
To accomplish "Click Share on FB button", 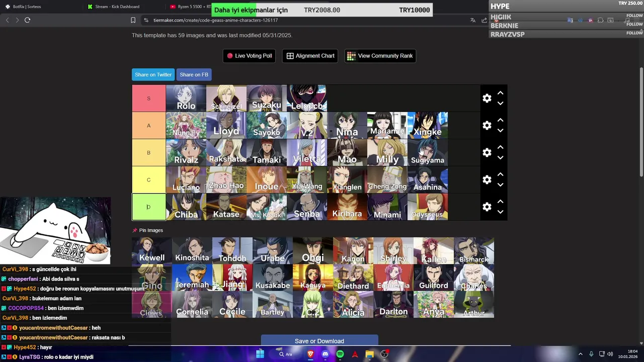I will tap(194, 74).
